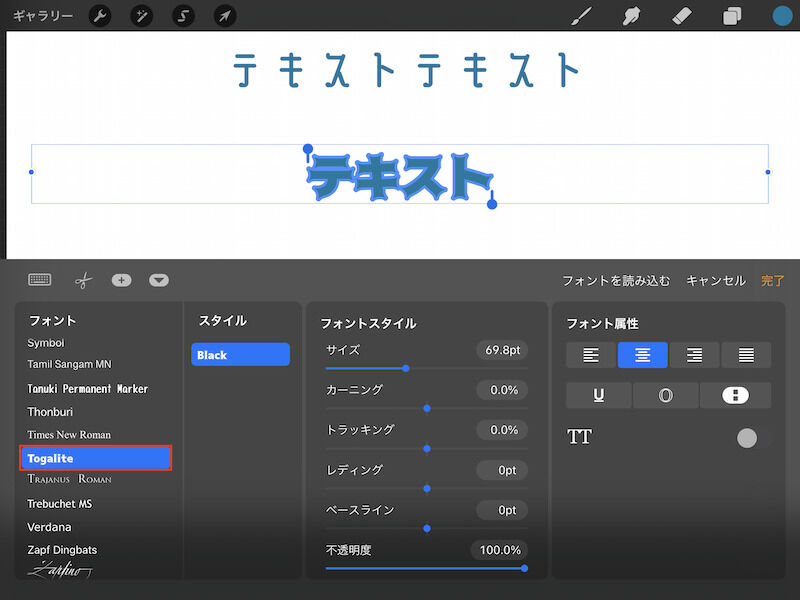
Task: Toggle vertical text button
Action: [x=735, y=395]
